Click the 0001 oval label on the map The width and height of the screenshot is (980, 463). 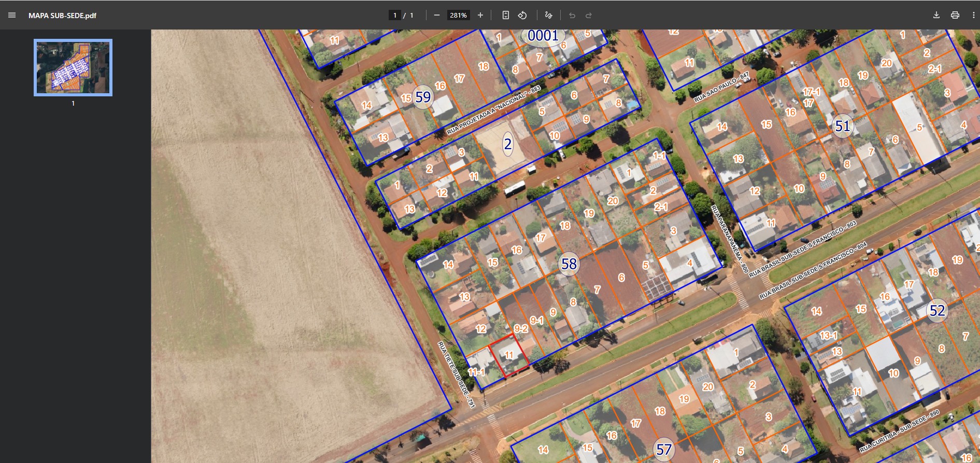click(x=543, y=35)
